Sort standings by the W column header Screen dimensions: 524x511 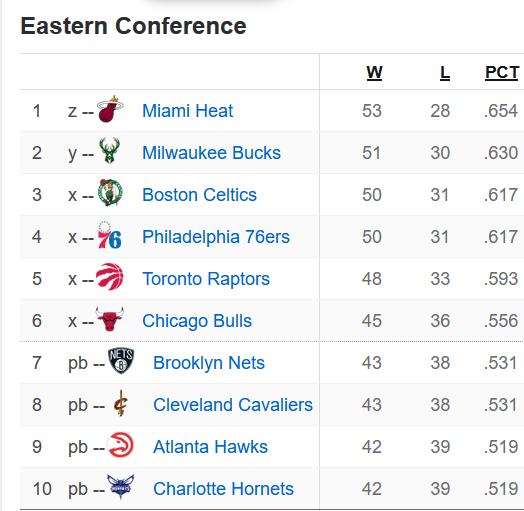374,73
